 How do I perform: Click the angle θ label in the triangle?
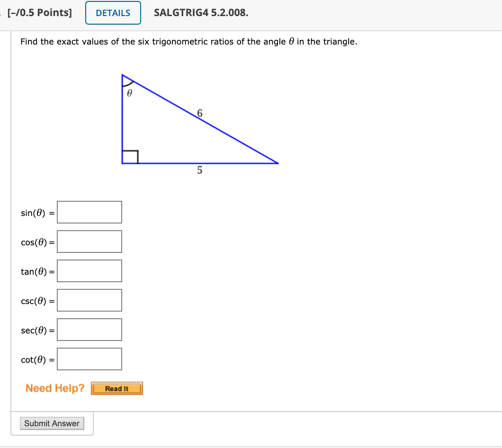tap(128, 92)
